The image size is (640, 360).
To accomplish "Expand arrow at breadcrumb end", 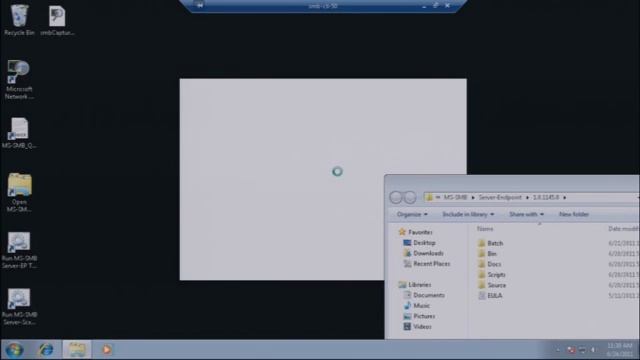I will click(564, 198).
